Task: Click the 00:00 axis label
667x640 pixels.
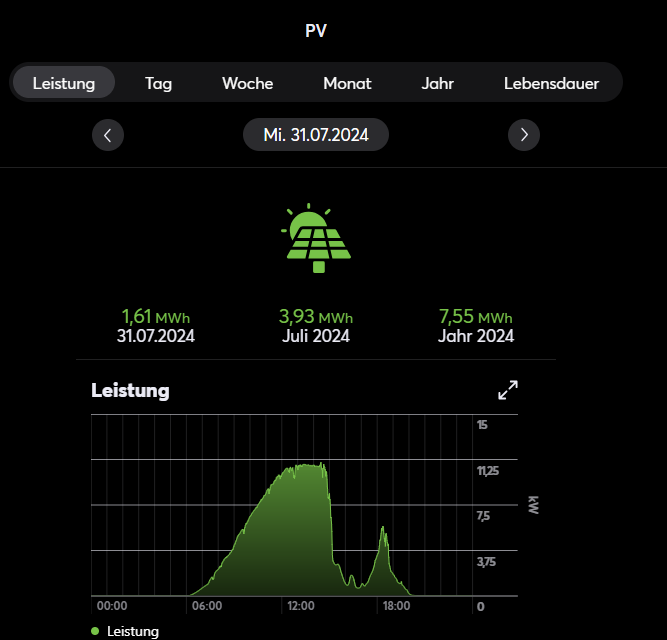Action: (x=112, y=606)
